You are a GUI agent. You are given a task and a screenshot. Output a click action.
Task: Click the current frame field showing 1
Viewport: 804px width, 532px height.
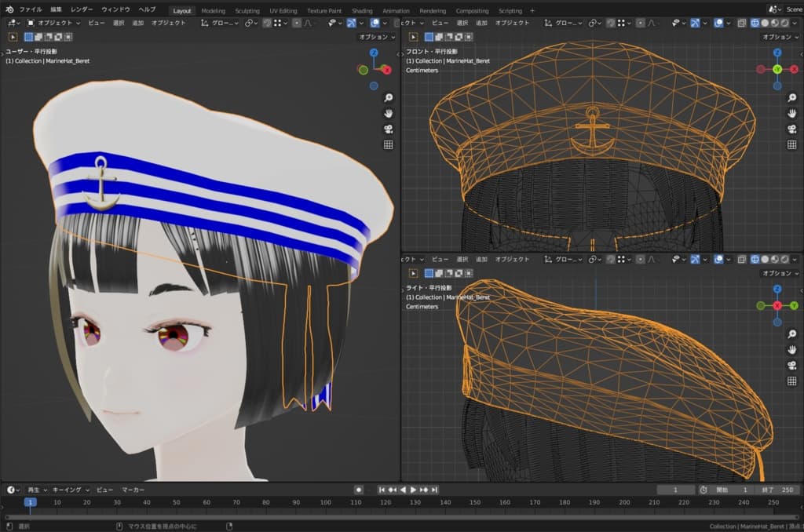(x=675, y=490)
